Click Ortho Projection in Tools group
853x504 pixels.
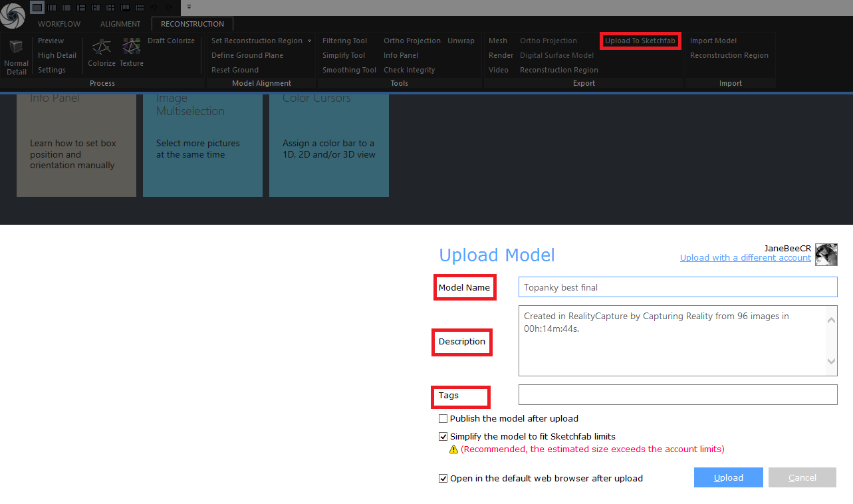tap(412, 41)
